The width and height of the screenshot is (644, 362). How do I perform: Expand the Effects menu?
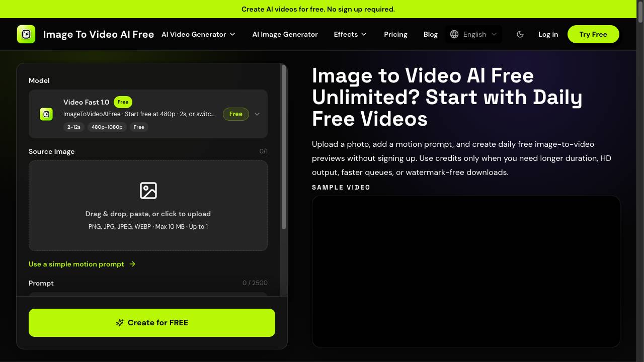[350, 34]
